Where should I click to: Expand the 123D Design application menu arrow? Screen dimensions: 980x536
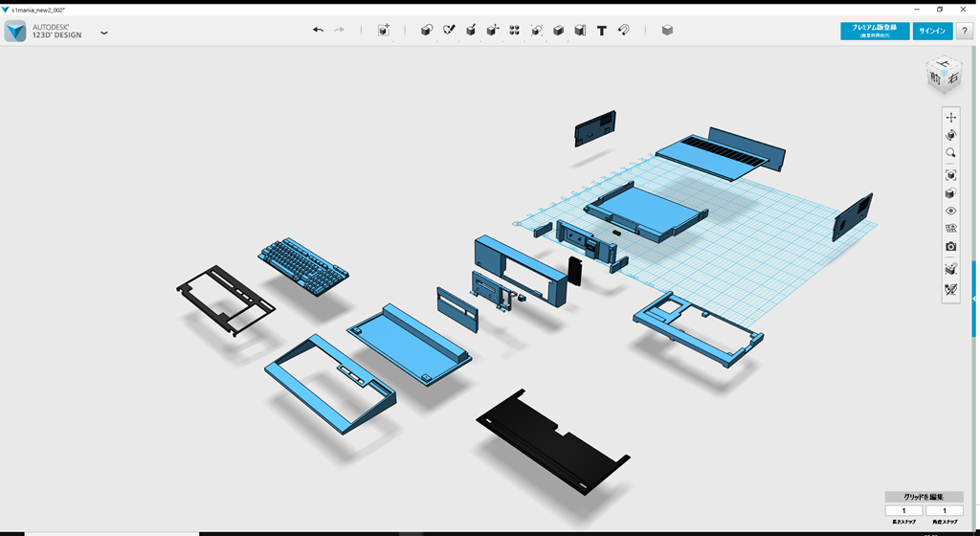(104, 33)
